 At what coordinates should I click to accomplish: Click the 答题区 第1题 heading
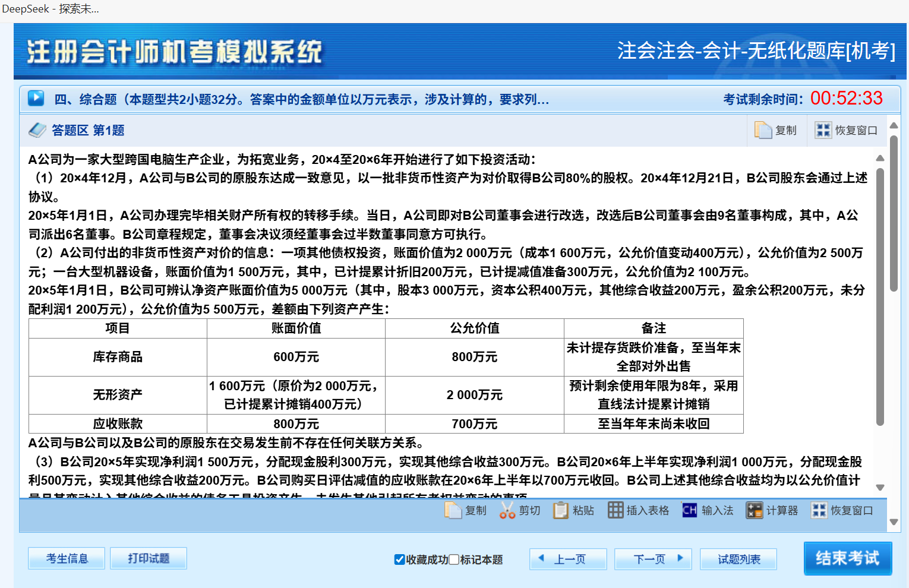pos(88,130)
